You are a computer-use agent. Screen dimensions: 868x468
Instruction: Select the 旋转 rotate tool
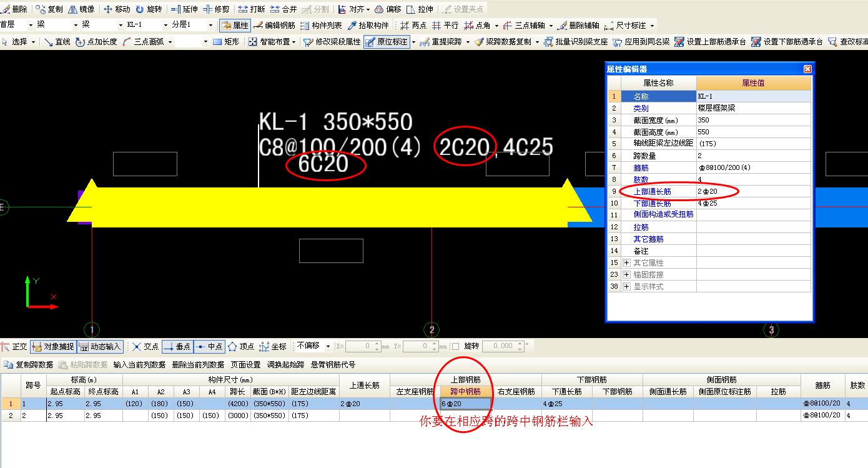pos(149,9)
